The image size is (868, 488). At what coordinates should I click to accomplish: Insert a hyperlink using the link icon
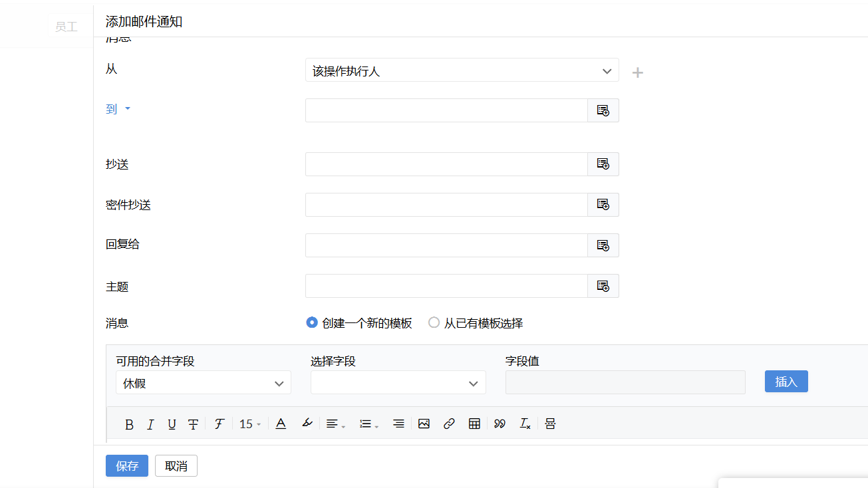point(449,424)
